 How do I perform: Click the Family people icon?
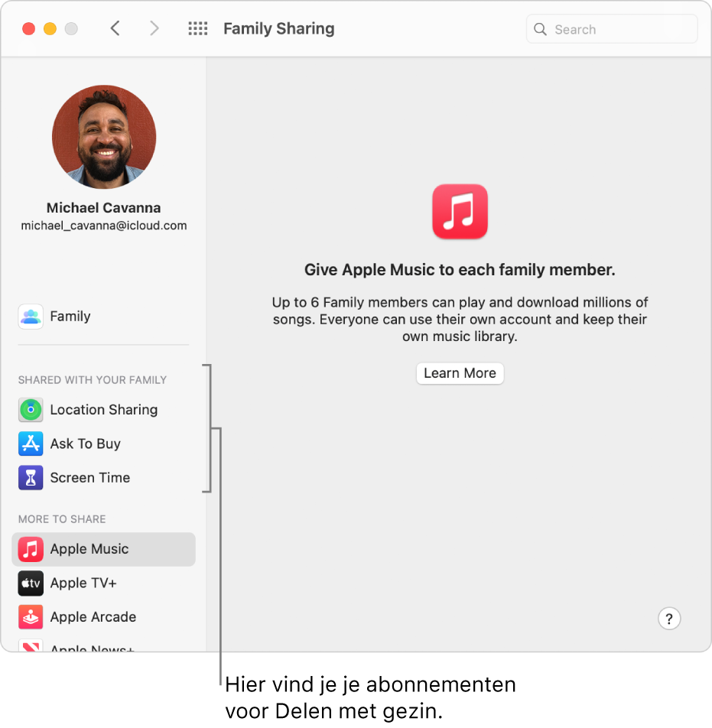pos(31,317)
